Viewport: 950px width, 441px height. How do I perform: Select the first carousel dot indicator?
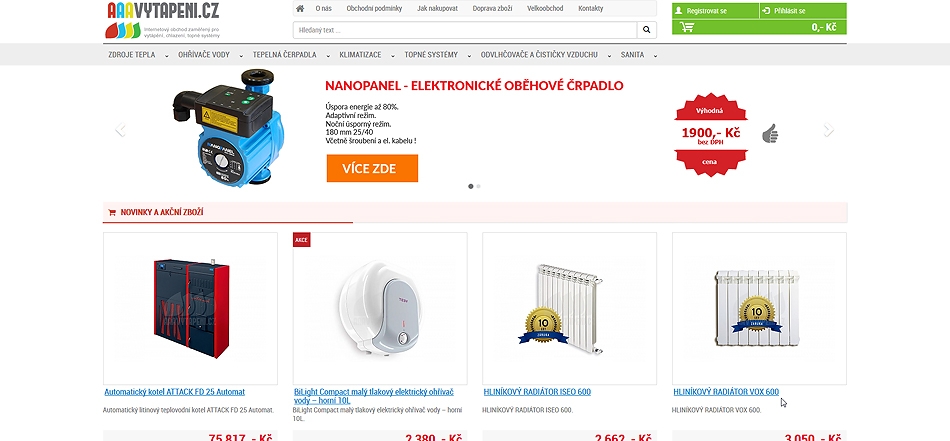click(471, 187)
